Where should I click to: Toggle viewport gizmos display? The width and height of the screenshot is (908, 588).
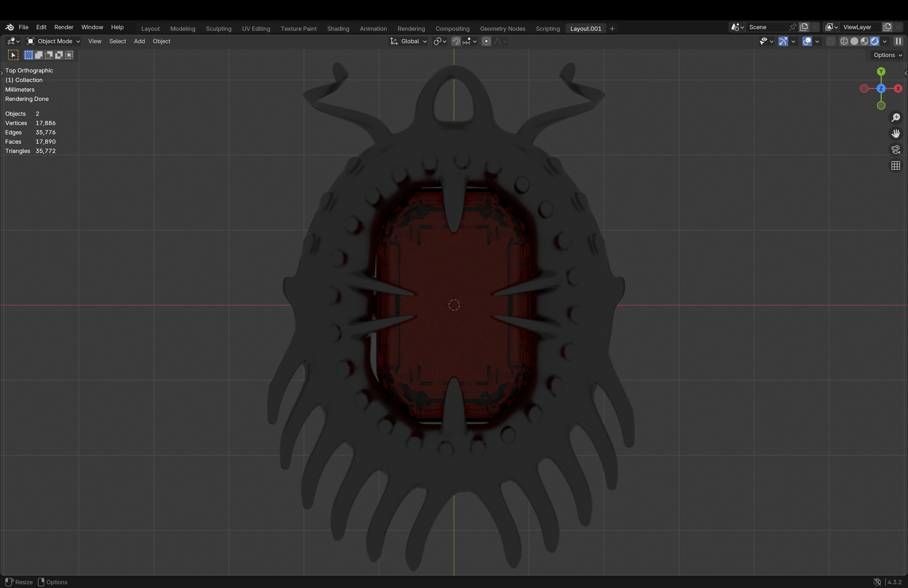(783, 41)
